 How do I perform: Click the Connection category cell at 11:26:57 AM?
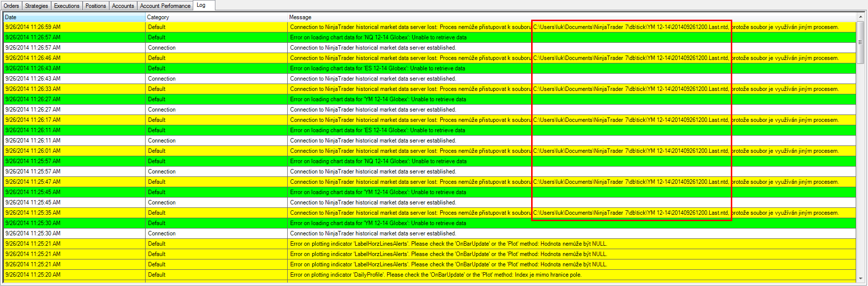(x=216, y=48)
